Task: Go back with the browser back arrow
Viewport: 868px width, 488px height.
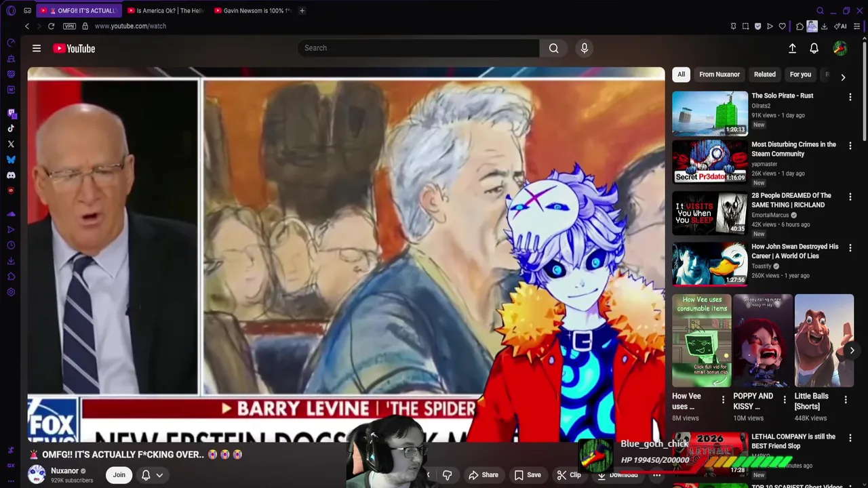Action: click(x=27, y=26)
